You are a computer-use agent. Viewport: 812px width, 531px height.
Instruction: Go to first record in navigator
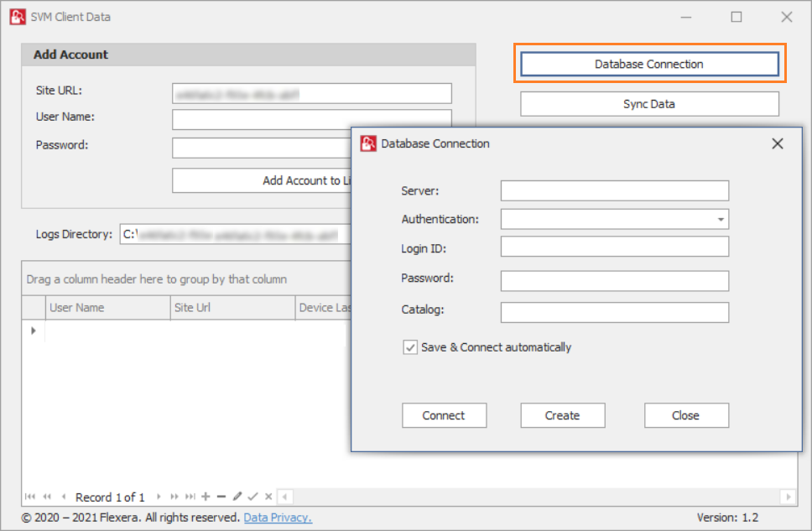point(30,497)
